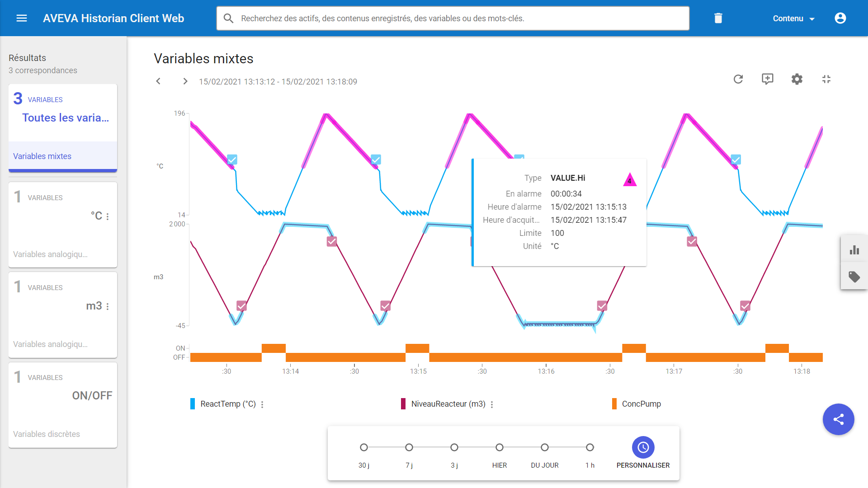Screen dimensions: 868x488
Task: Click the ConcPump ON block near 13:14
Action: click(274, 348)
